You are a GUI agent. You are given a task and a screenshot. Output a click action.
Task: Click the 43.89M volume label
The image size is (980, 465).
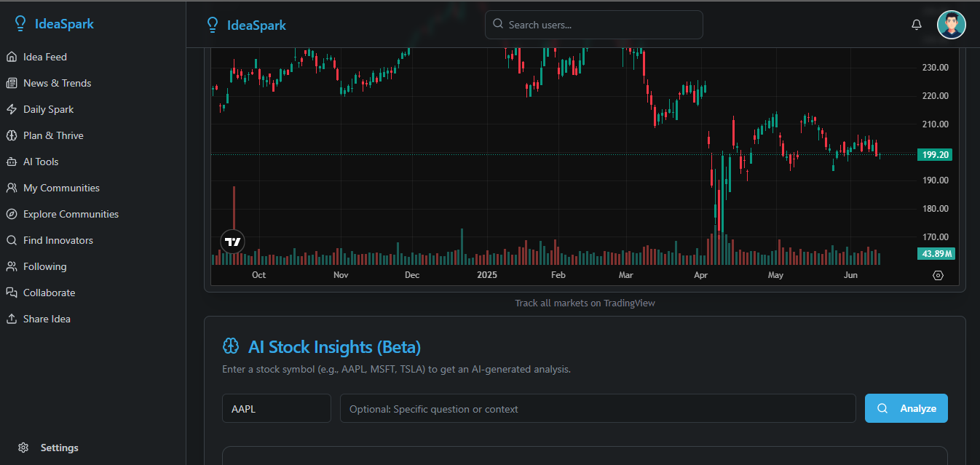pos(936,254)
